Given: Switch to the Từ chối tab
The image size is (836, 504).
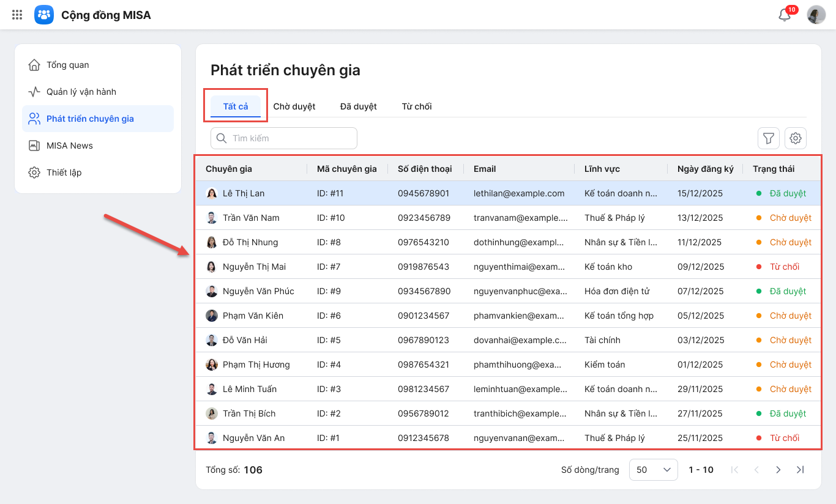Looking at the screenshot, I should tap(416, 106).
